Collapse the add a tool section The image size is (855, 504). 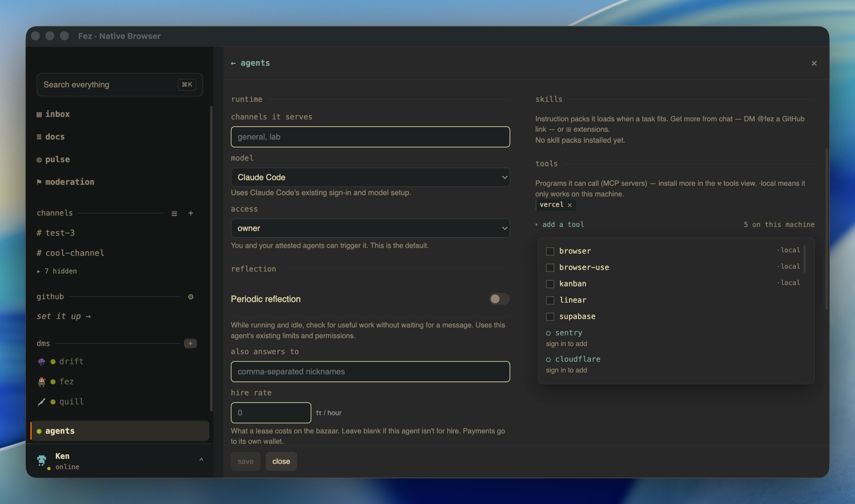click(x=560, y=224)
